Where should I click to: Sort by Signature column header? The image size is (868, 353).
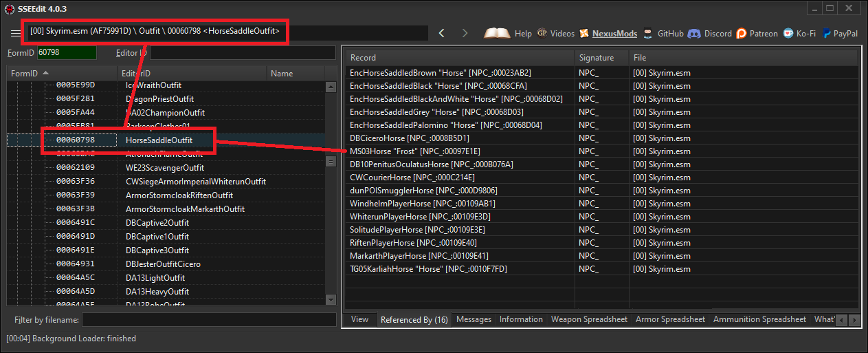pos(601,57)
